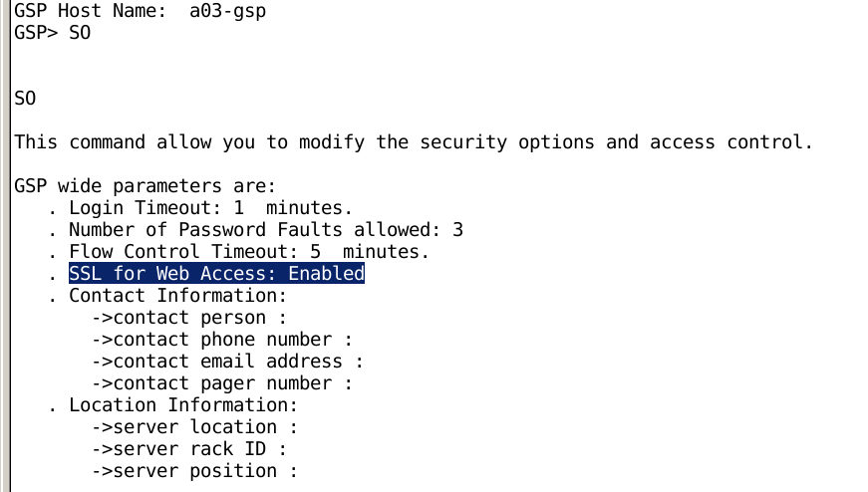Click the server position field line
This screenshot has height=492, width=868.
click(x=194, y=471)
